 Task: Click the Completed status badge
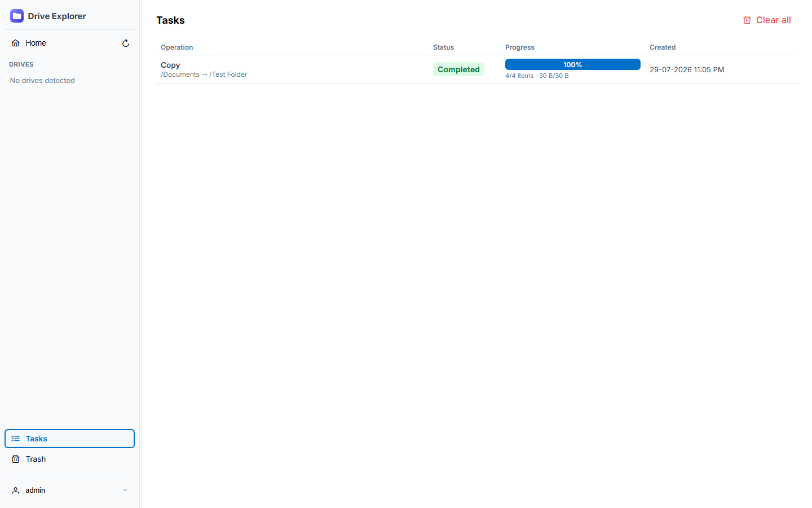[x=458, y=69]
